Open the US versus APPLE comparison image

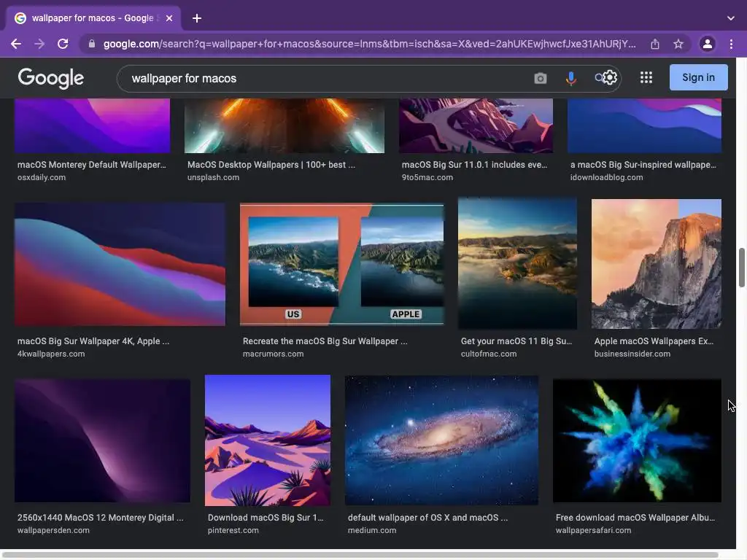(342, 265)
